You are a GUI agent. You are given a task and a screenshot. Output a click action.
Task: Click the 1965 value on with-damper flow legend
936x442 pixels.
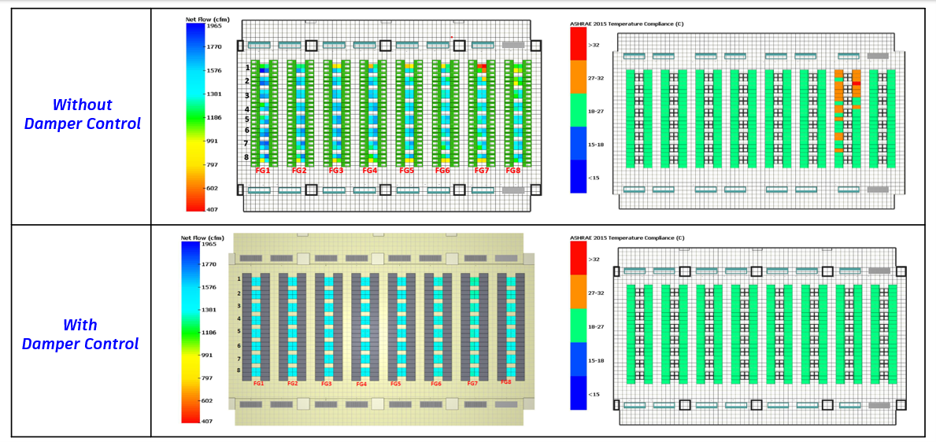[209, 244]
